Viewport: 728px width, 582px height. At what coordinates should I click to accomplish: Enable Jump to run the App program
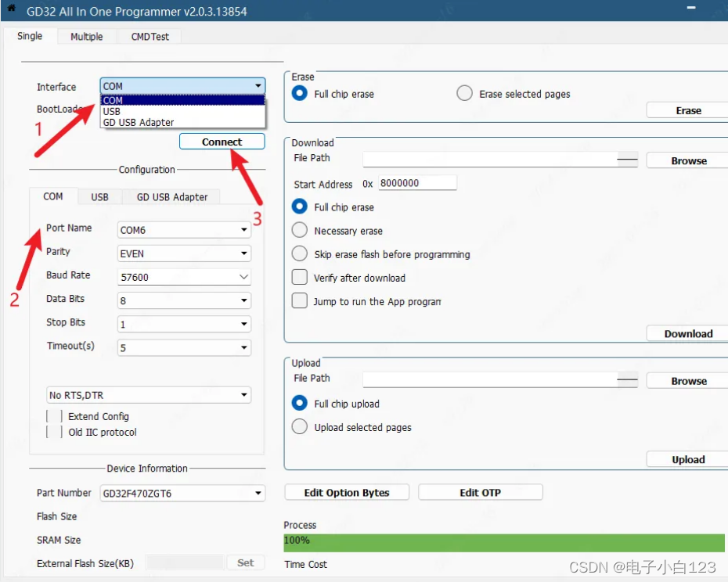300,300
